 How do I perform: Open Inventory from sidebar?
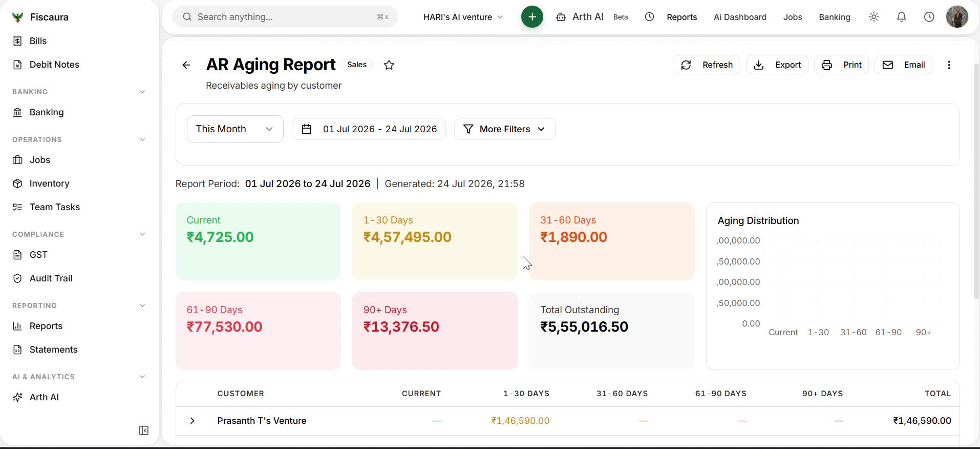click(x=49, y=183)
